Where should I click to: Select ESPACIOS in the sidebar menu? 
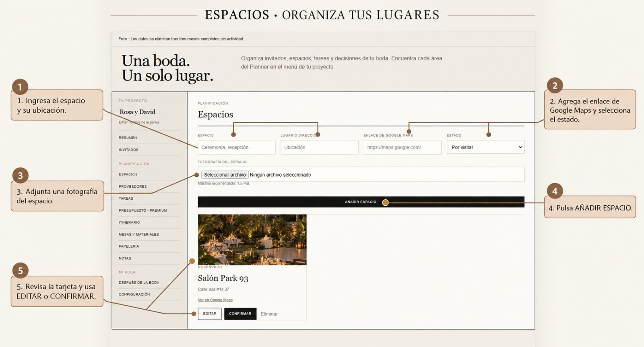point(128,174)
